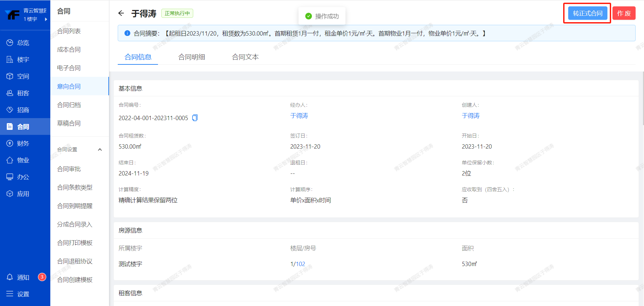Open 楼宇 building section in sidebar
Screen dimensions: 644x306
[23, 59]
